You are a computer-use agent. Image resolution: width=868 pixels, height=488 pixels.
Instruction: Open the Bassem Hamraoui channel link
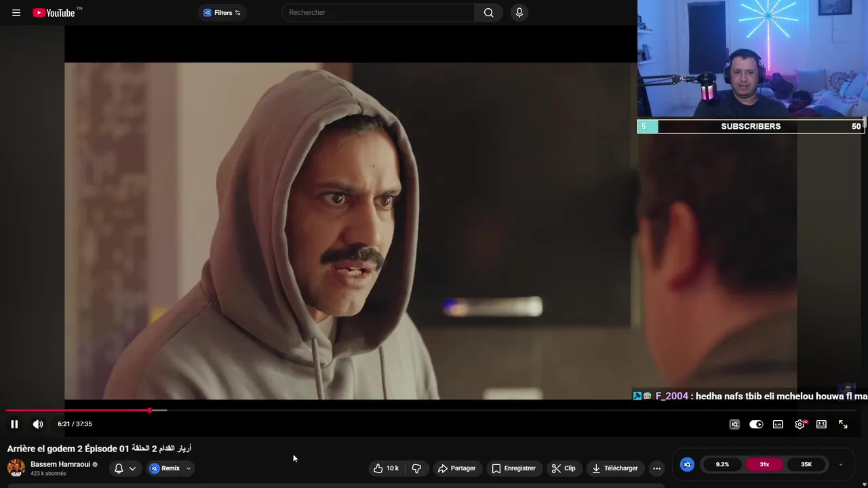[60, 464]
